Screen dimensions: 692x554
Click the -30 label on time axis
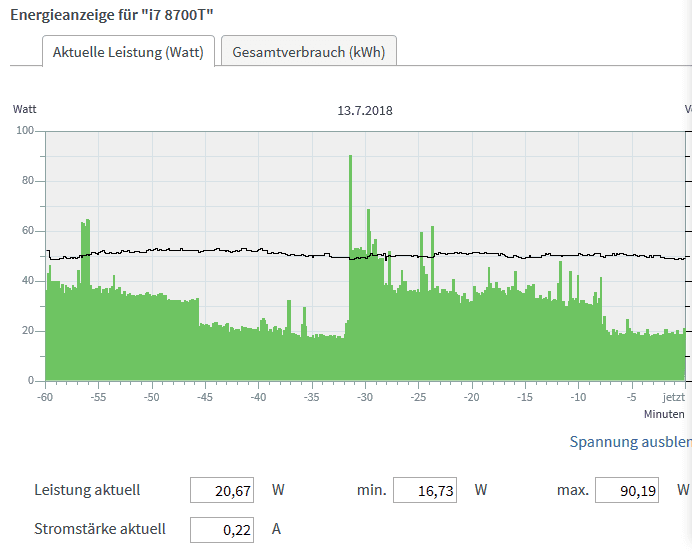coord(365,397)
